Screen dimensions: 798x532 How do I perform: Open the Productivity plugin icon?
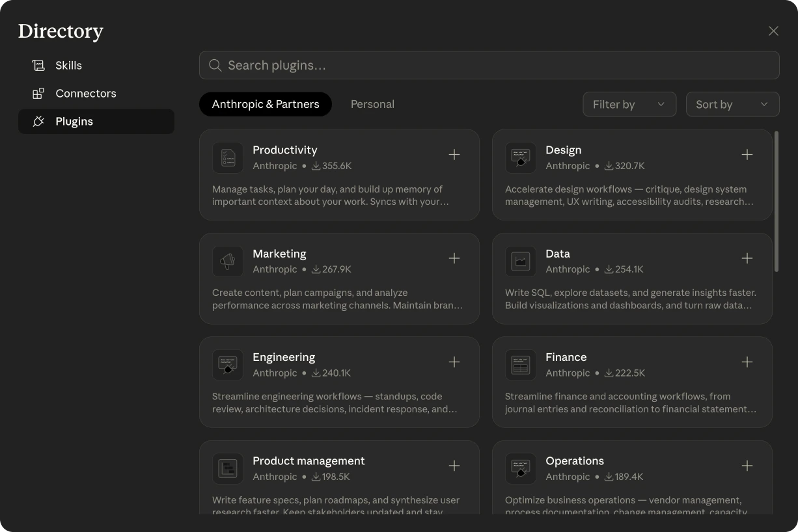point(228,157)
